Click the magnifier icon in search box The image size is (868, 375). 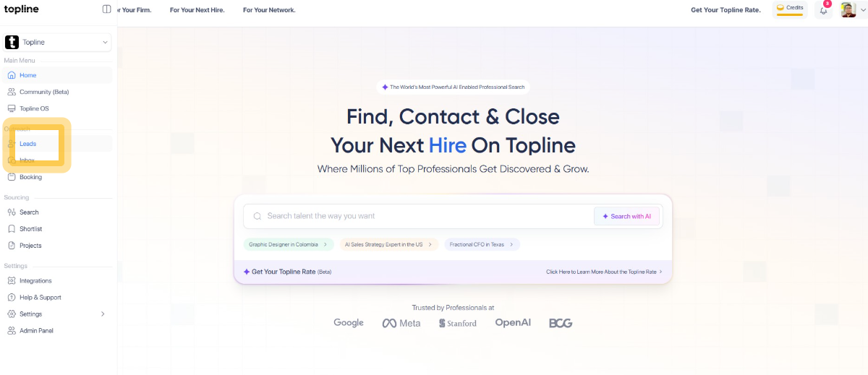[x=258, y=216]
